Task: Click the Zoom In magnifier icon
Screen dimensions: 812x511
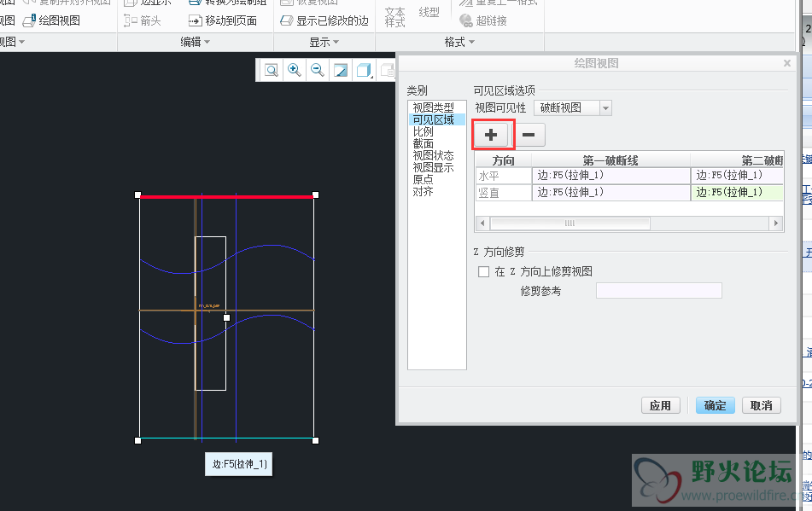Action: tap(294, 70)
